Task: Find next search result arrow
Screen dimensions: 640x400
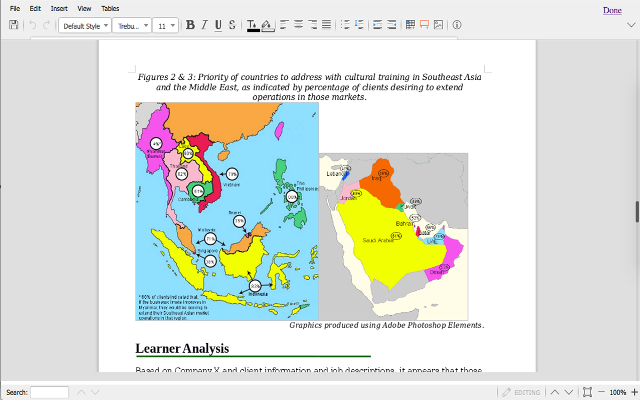Action: click(95, 392)
